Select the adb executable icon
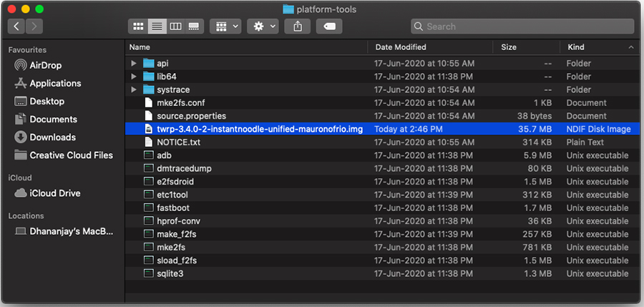Screen dimensions: 644x307 coord(148,155)
